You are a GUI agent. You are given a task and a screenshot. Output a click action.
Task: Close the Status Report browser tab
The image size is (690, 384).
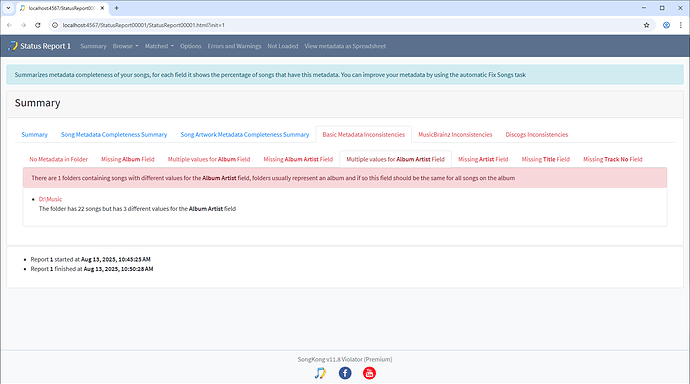coord(102,8)
